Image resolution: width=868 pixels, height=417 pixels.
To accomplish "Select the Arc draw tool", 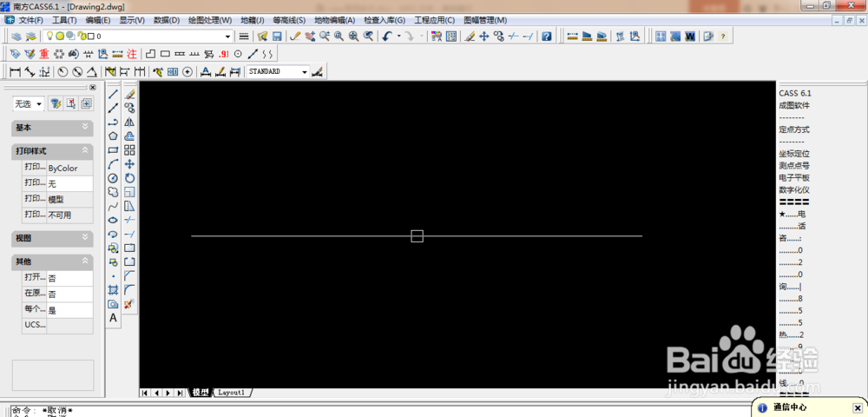I will [113, 164].
